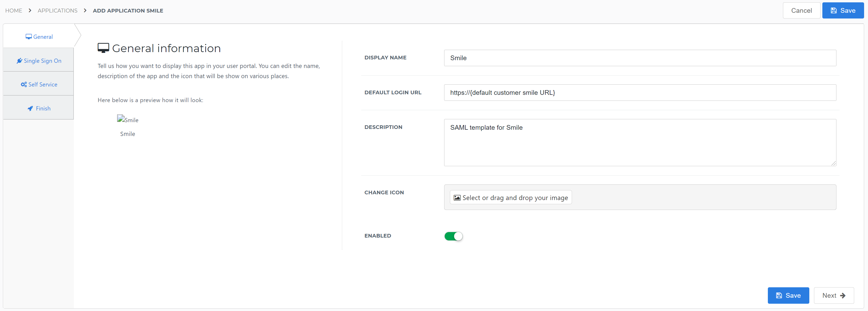This screenshot has width=868, height=311.
Task: Click the save icon on bottom-right button
Action: [x=779, y=295]
